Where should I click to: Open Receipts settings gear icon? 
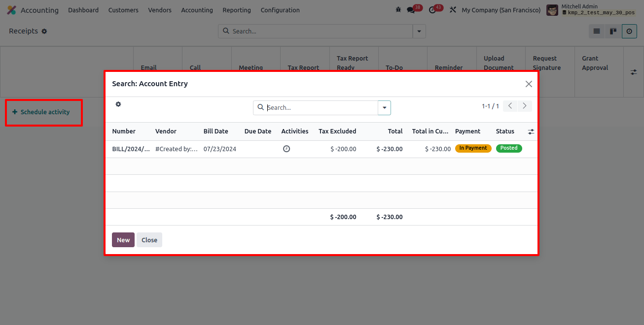tap(44, 31)
